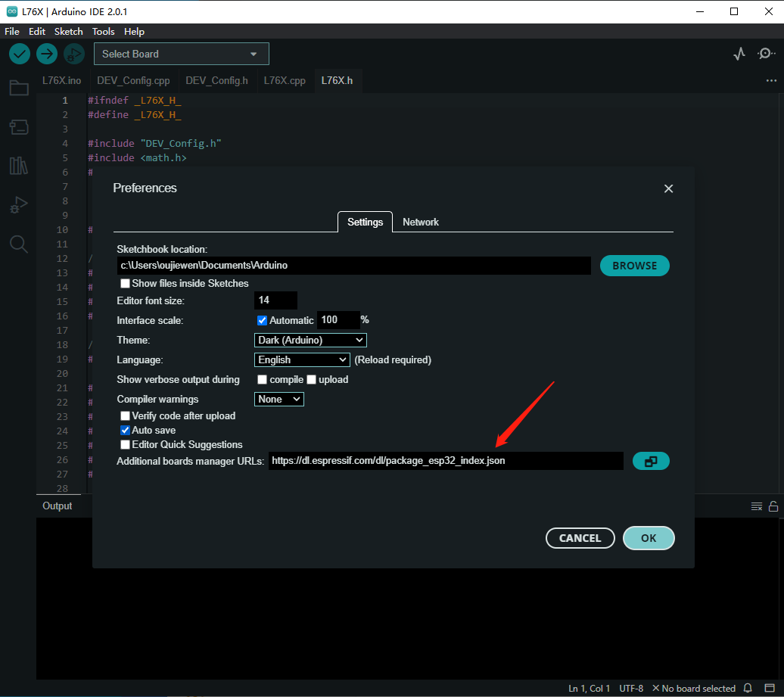The image size is (784, 697).
Task: Click the interface scale percentage field
Action: click(338, 320)
